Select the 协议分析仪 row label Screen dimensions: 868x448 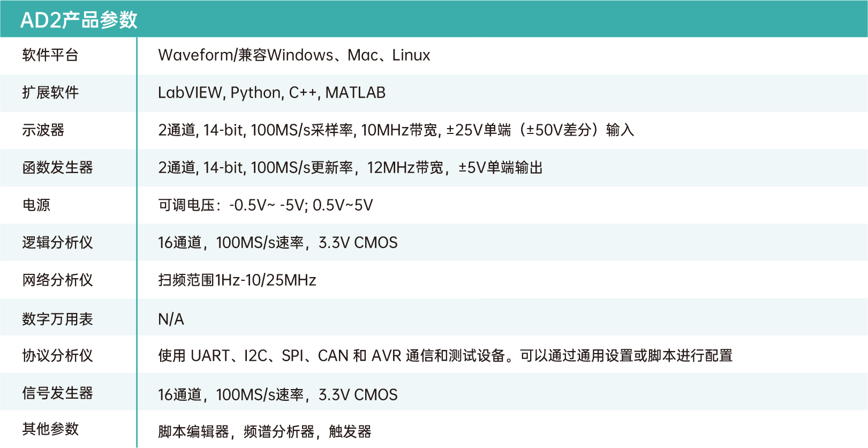[x=57, y=355]
